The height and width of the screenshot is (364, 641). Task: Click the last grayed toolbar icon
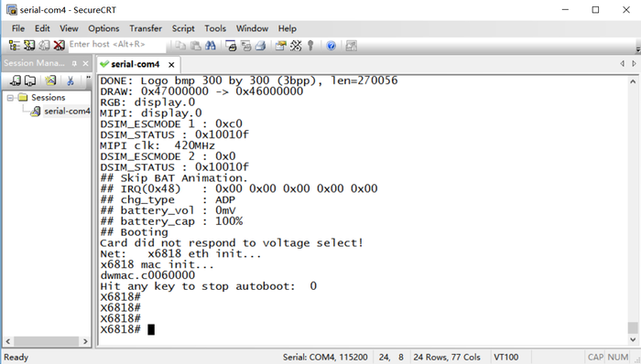(x=351, y=46)
